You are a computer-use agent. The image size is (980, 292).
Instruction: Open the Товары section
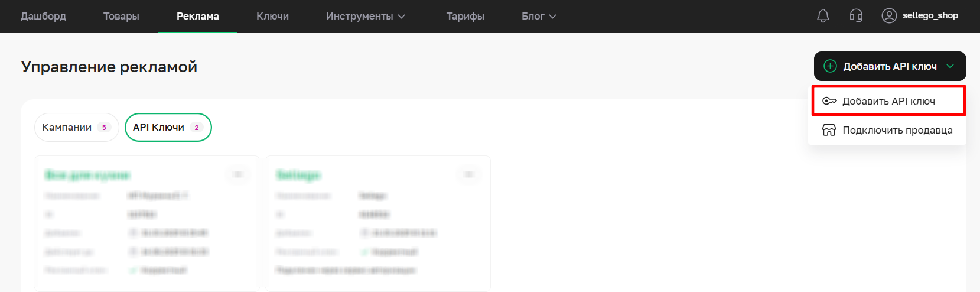point(121,17)
